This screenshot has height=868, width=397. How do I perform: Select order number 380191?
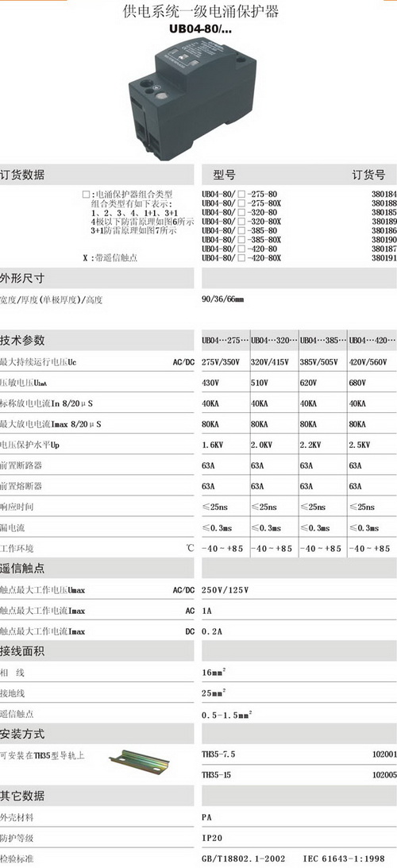384,258
